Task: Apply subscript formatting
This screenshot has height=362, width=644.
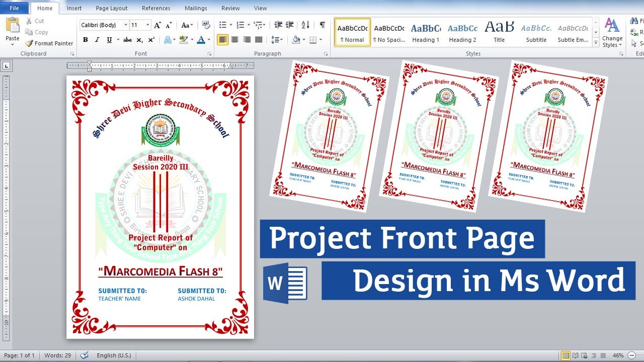Action: coord(140,40)
